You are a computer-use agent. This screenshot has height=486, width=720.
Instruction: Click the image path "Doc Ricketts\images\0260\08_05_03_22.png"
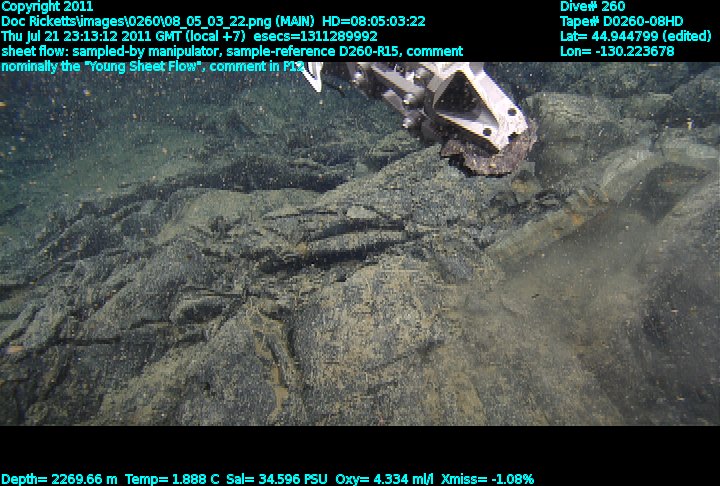pos(136,22)
